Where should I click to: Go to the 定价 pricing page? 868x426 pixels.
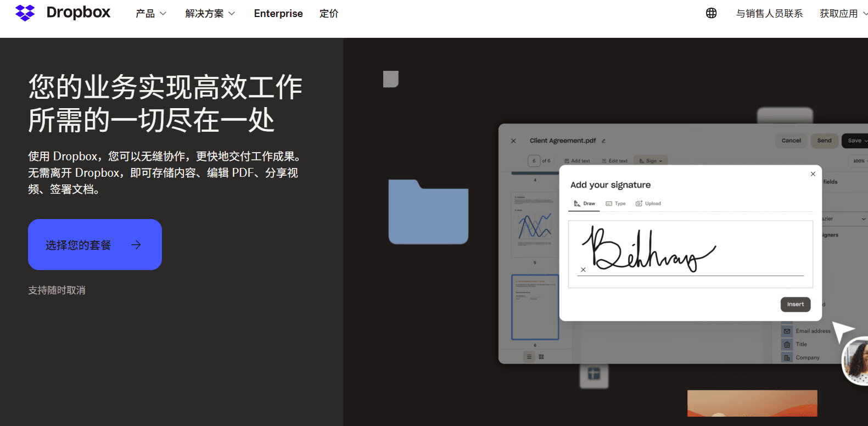point(329,13)
